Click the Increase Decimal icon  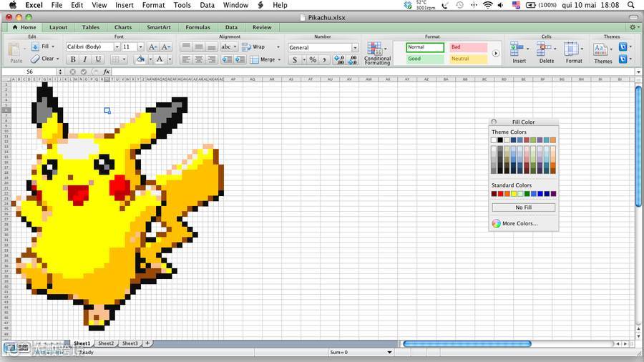339,60
